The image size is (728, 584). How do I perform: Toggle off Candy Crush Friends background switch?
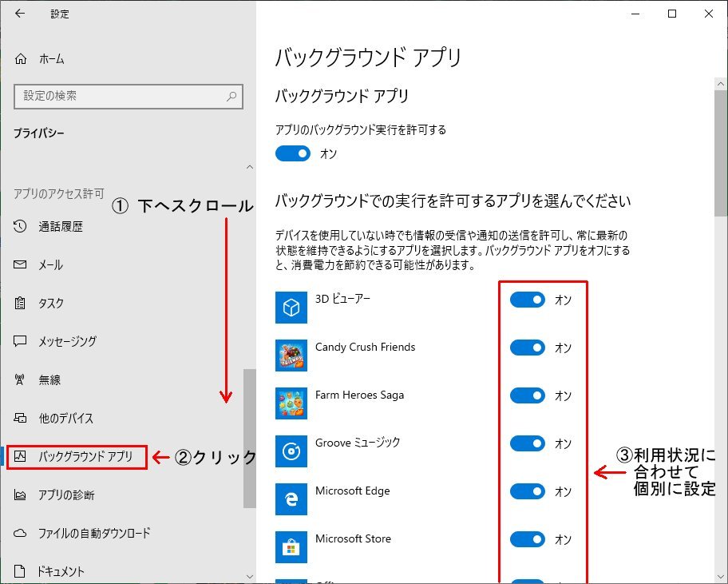click(x=527, y=348)
